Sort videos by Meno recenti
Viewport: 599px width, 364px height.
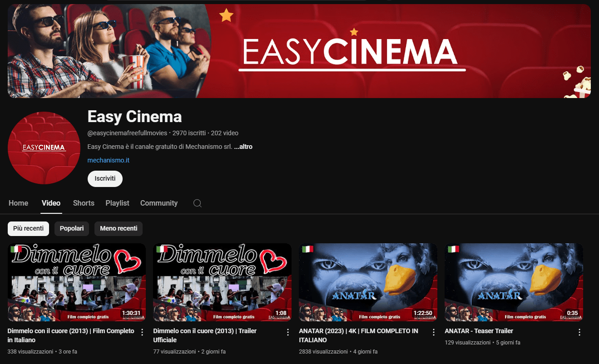pyautogui.click(x=119, y=229)
